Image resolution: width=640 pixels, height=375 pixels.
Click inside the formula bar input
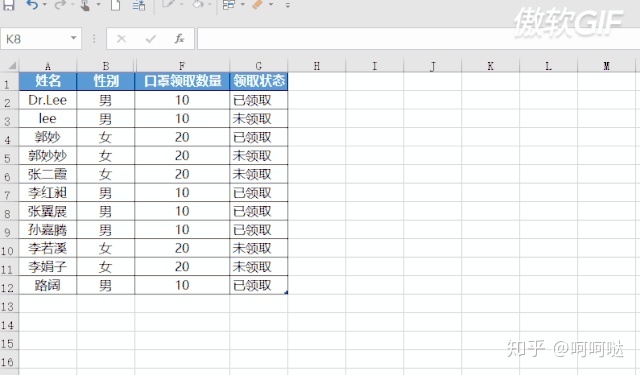tap(418, 39)
